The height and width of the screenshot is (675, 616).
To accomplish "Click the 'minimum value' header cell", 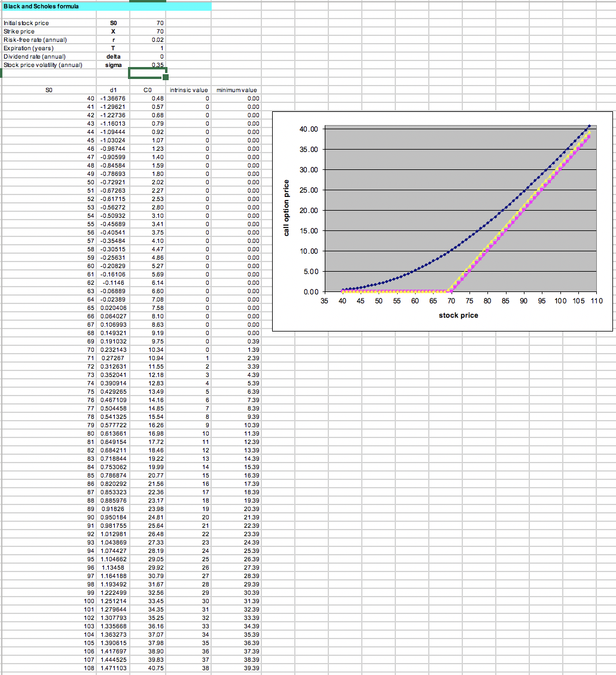I will (x=236, y=90).
